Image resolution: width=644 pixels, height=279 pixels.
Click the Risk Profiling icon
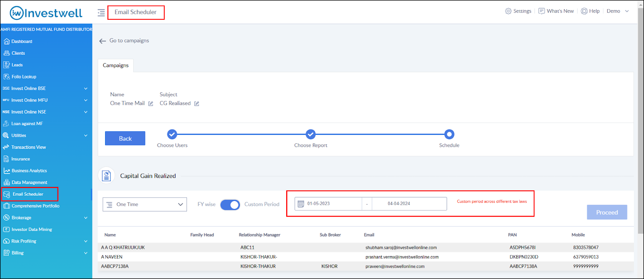tap(6, 241)
